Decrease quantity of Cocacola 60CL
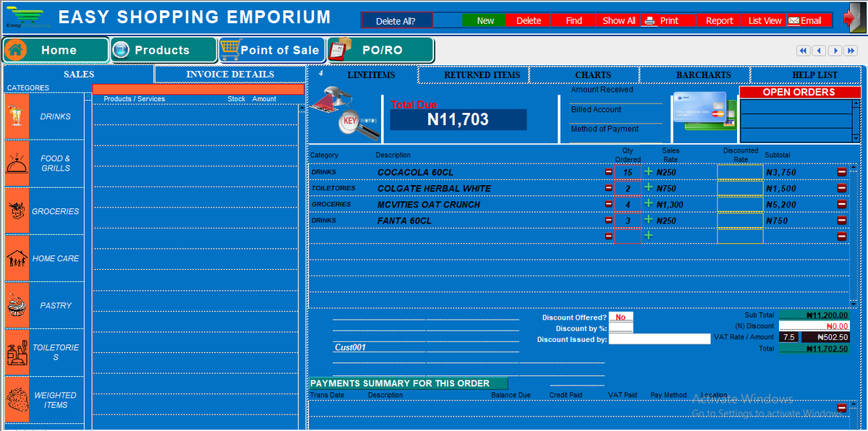This screenshot has height=431, width=868. (608, 172)
